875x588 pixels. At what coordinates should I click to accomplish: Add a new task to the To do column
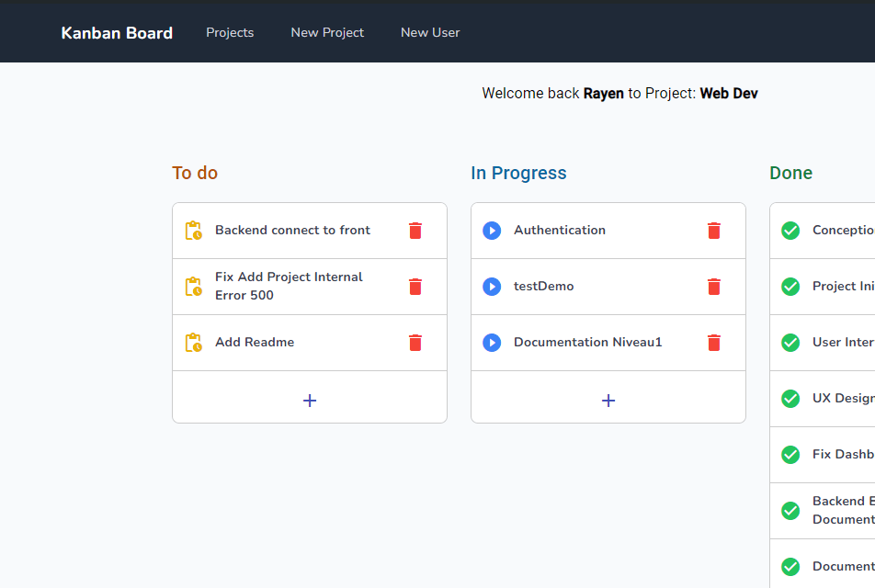(x=309, y=400)
